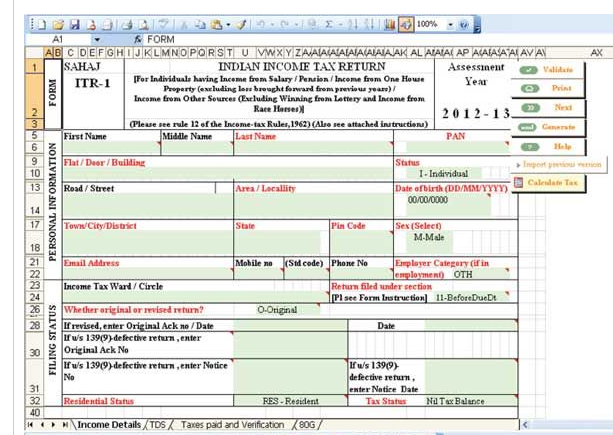Select the Format Painter brush icon
Screen dimensions: 613x435
pyautogui.click(x=242, y=24)
